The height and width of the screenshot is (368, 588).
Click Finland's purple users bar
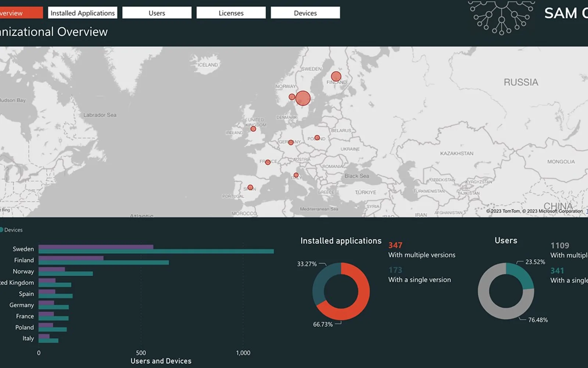71,258
